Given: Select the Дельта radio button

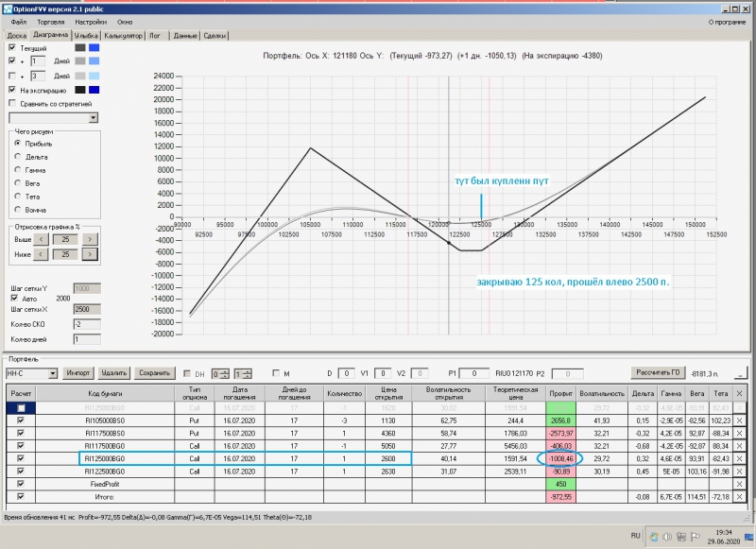Looking at the screenshot, I should 18,157.
